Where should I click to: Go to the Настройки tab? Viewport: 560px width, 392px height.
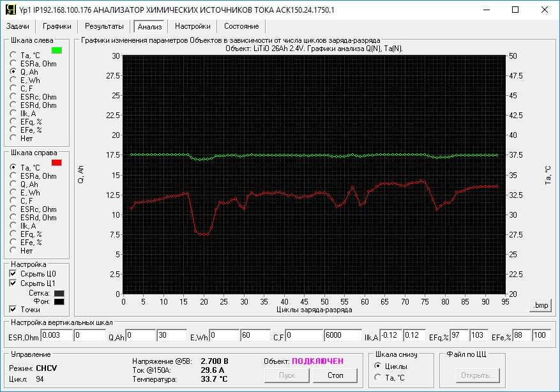pos(192,26)
